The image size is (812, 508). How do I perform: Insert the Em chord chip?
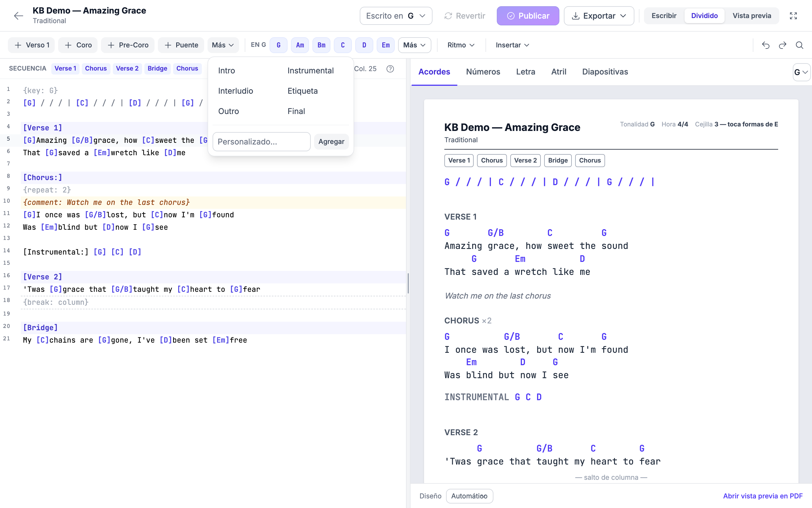point(385,45)
